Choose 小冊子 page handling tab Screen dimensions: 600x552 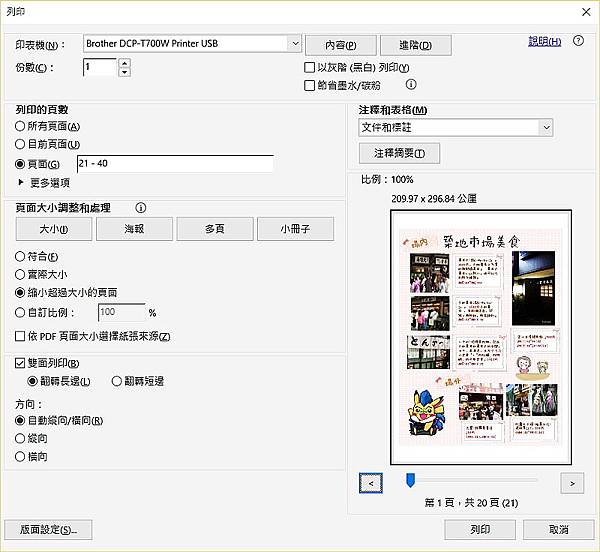pos(295,229)
